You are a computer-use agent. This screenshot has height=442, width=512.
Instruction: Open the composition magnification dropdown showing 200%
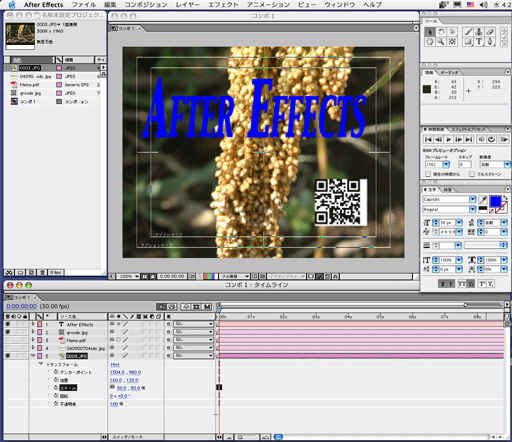(x=128, y=276)
